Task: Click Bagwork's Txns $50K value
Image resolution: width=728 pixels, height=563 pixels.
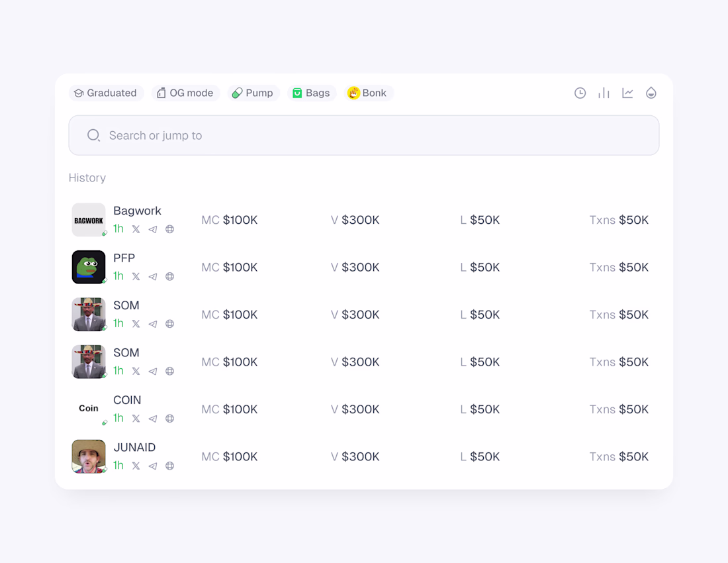Action: pos(619,220)
